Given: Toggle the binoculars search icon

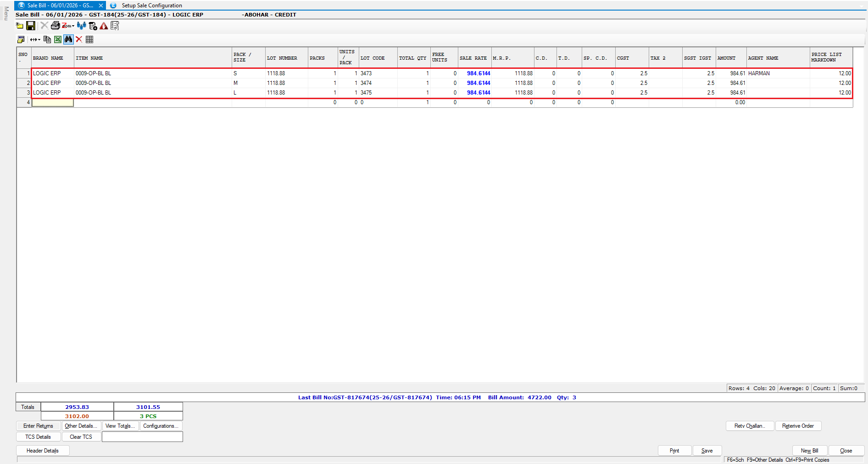Looking at the screenshot, I should (x=68, y=39).
